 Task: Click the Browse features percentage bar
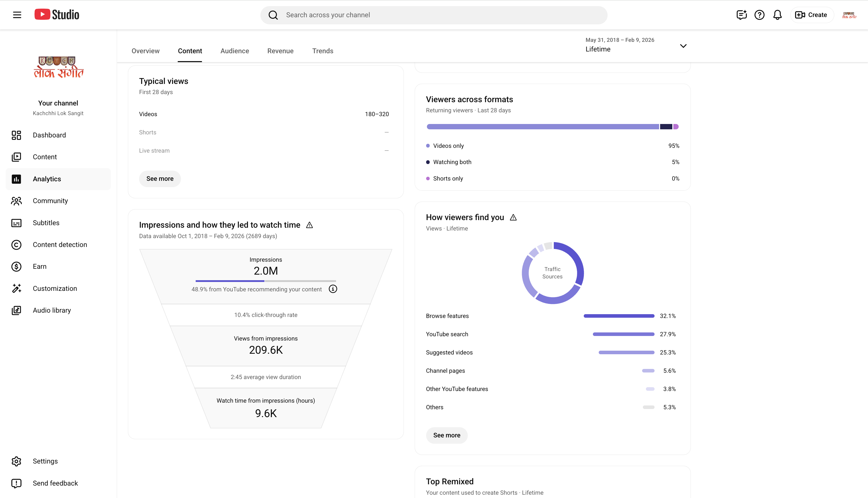[x=619, y=316]
